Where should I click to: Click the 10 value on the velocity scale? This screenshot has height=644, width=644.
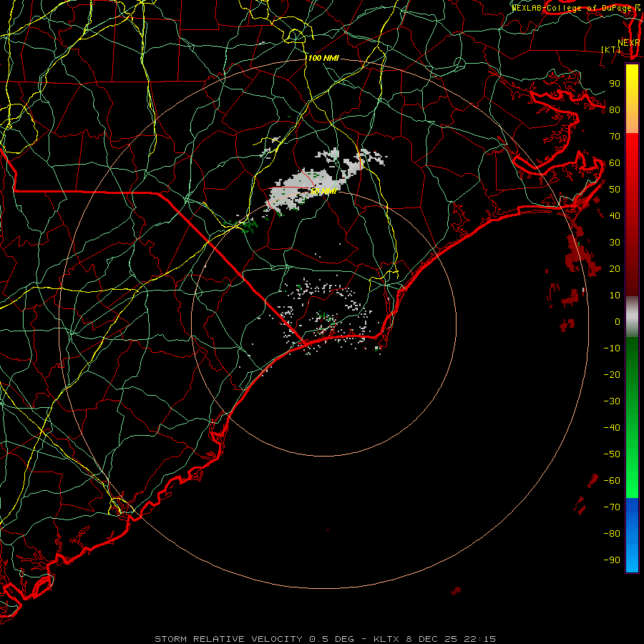pos(615,296)
